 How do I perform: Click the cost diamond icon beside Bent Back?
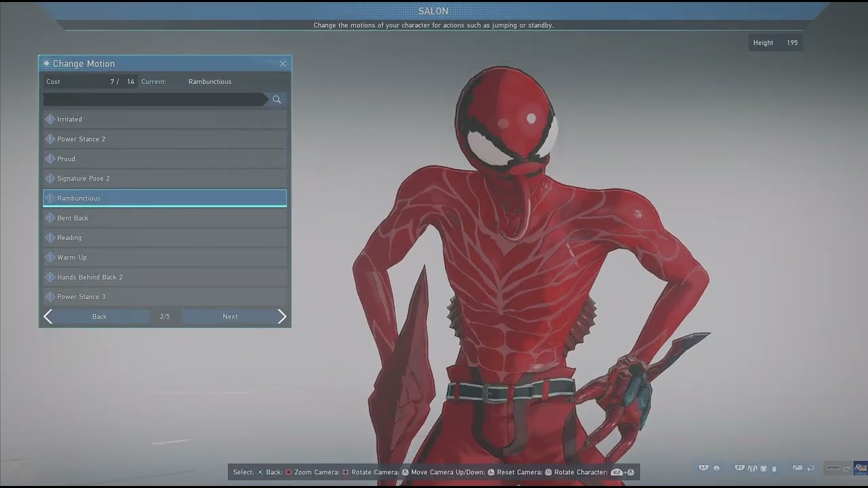(x=50, y=218)
